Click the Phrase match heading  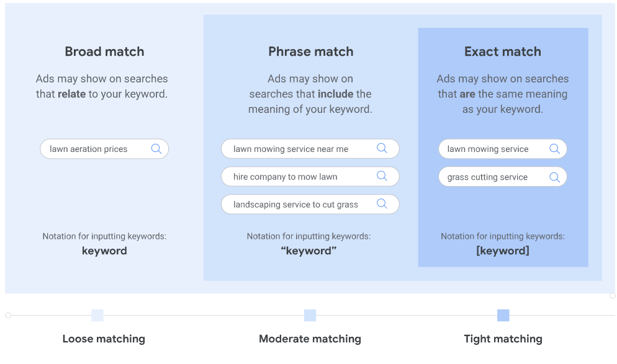310,51
